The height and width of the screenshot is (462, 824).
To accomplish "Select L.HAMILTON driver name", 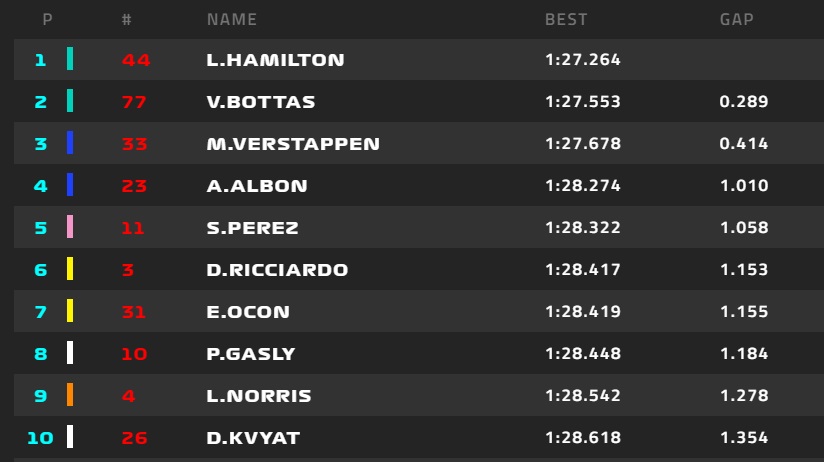I will pyautogui.click(x=275, y=59).
